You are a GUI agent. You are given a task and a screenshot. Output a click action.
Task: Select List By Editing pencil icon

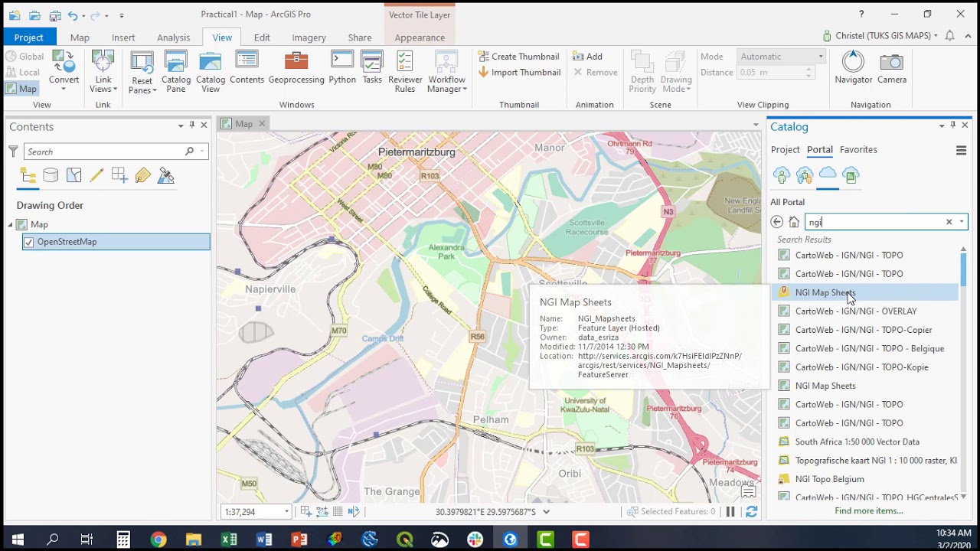96,176
